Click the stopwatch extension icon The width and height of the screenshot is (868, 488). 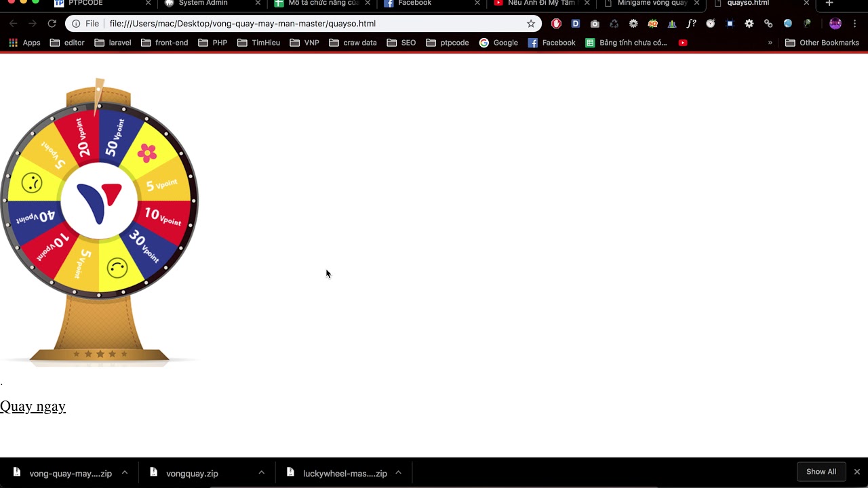pyautogui.click(x=710, y=24)
